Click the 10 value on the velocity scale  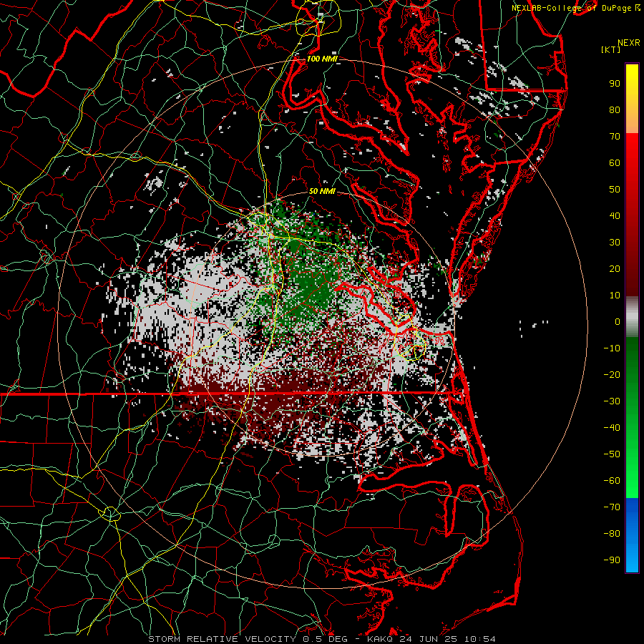pos(615,296)
